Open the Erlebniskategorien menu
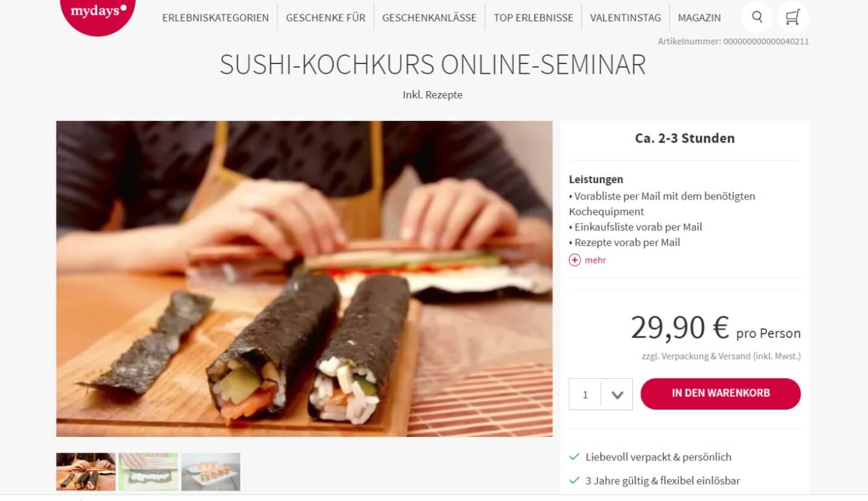Screen dimensions: 868x501 click(x=216, y=18)
